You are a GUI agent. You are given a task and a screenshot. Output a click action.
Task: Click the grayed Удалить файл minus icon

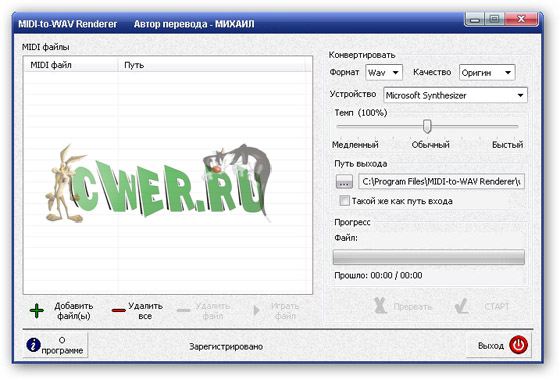tap(184, 310)
